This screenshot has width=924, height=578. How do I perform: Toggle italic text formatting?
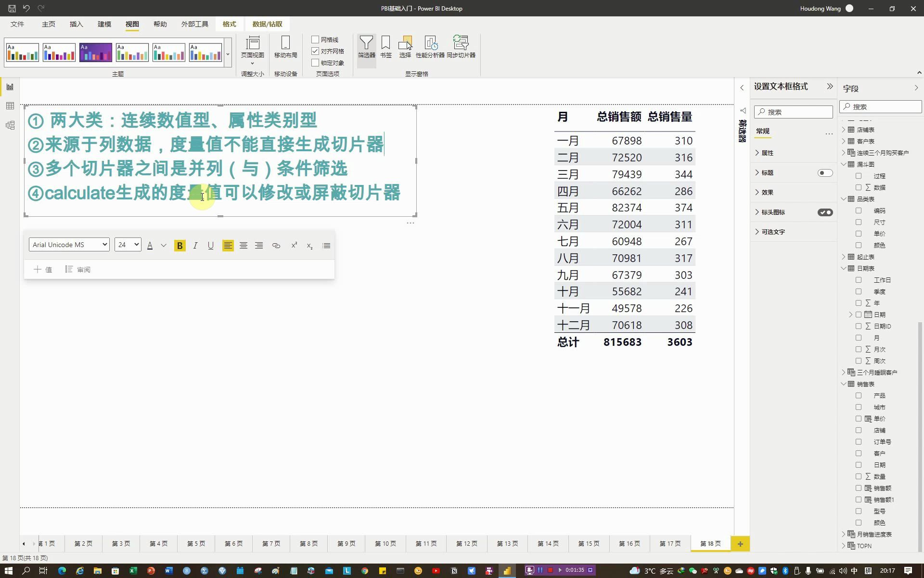point(195,246)
